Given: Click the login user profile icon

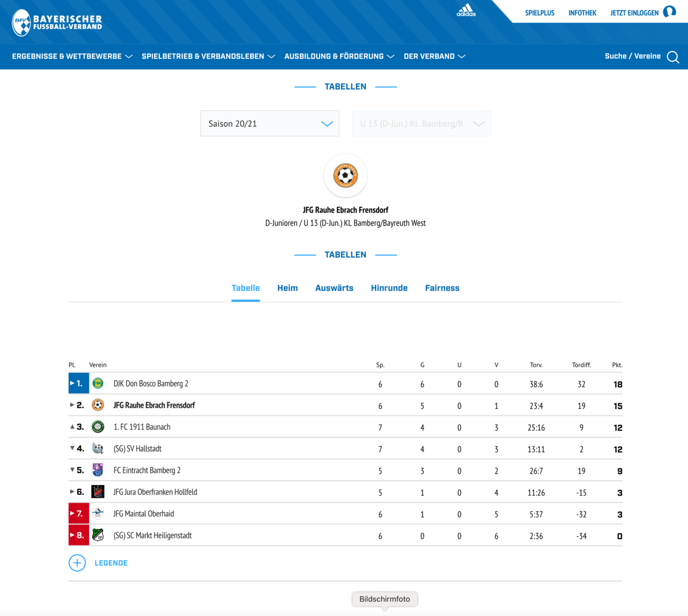Looking at the screenshot, I should (670, 12).
